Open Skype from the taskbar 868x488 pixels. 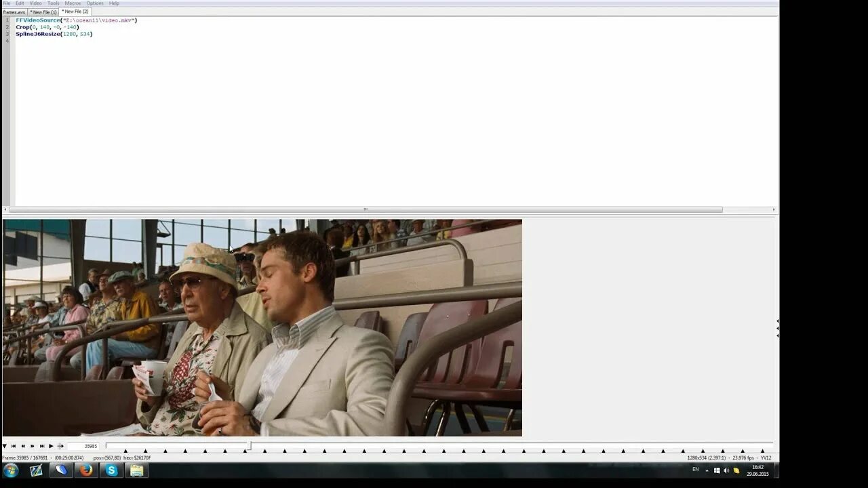click(x=111, y=470)
